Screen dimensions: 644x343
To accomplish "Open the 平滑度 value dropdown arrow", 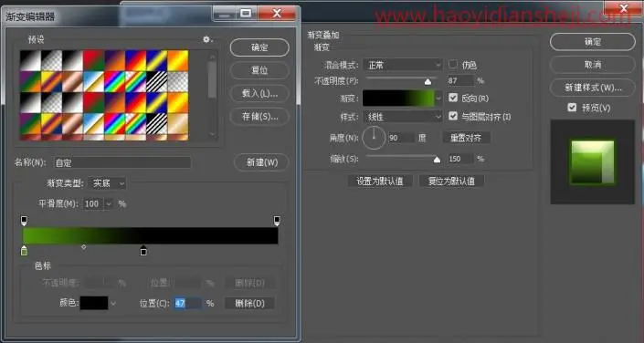I will click(109, 203).
